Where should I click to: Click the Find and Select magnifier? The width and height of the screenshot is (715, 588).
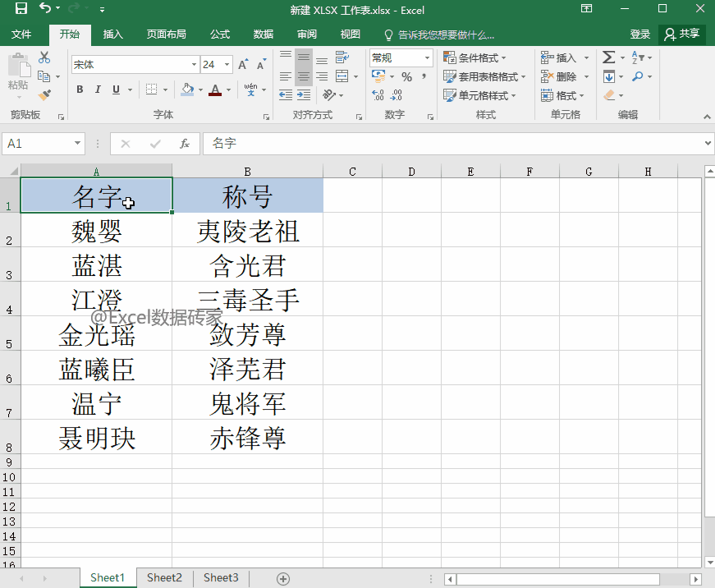tap(638, 76)
